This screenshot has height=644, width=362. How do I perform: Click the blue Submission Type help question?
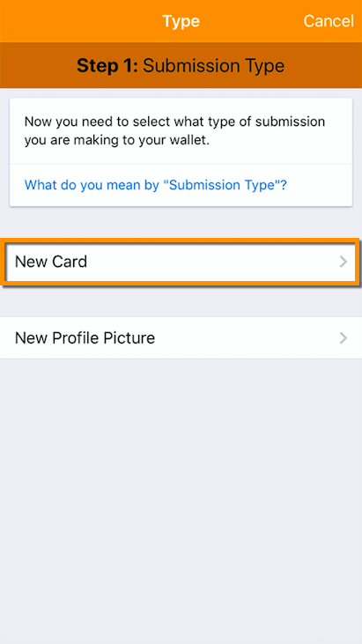156,185
